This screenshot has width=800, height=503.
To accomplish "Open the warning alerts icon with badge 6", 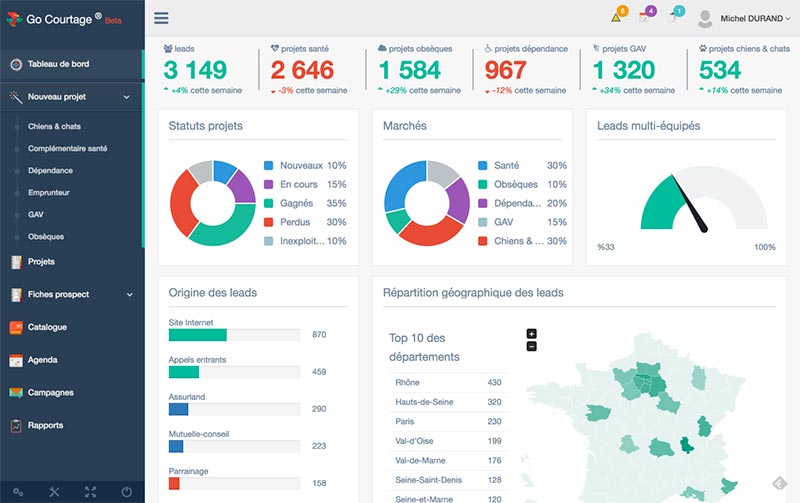I will click(x=617, y=17).
